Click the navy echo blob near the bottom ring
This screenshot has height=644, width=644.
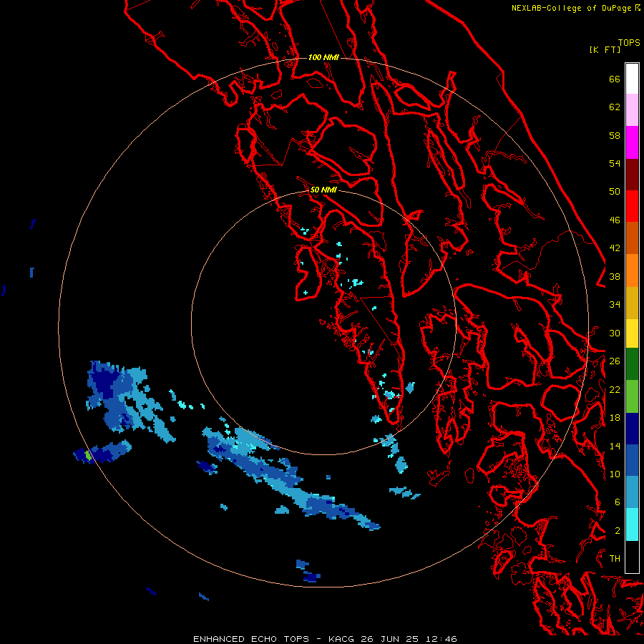(312, 577)
